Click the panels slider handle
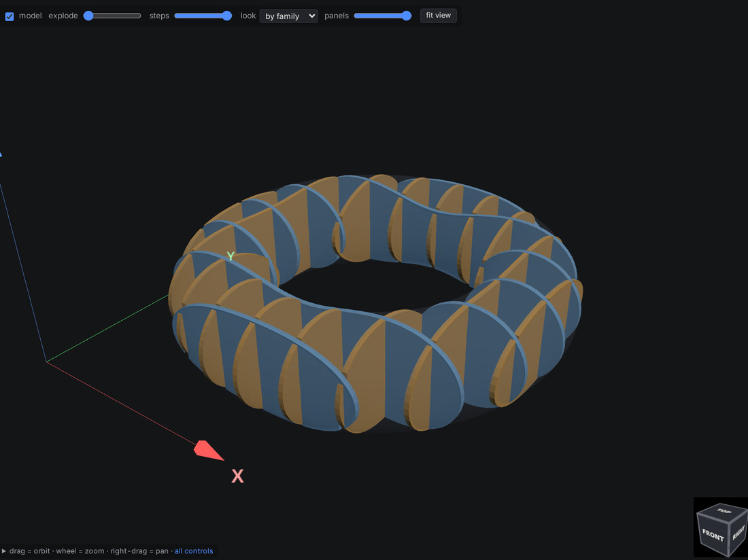The image size is (748, 560). pos(407,16)
